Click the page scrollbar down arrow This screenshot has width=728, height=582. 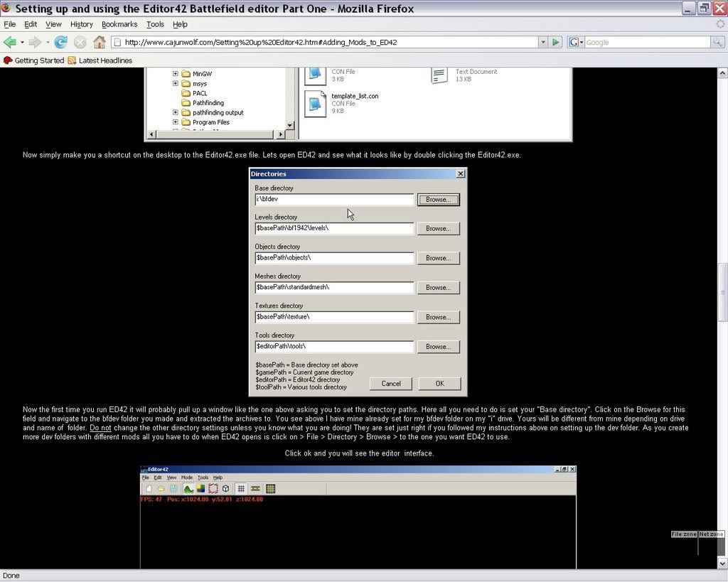722,564
